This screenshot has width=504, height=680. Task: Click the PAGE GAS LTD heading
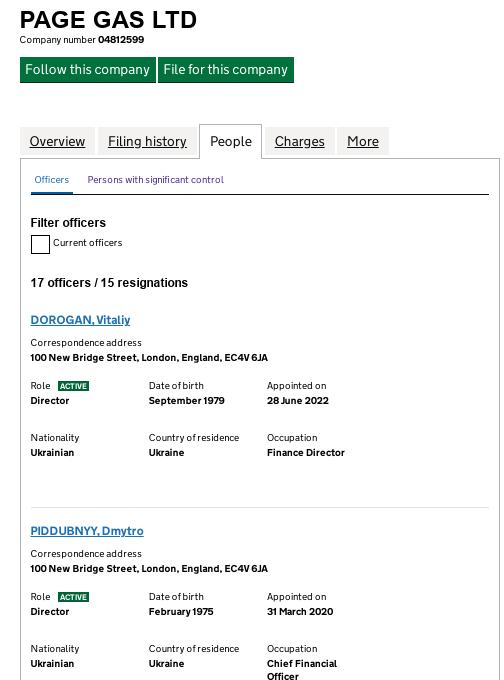[108, 20]
